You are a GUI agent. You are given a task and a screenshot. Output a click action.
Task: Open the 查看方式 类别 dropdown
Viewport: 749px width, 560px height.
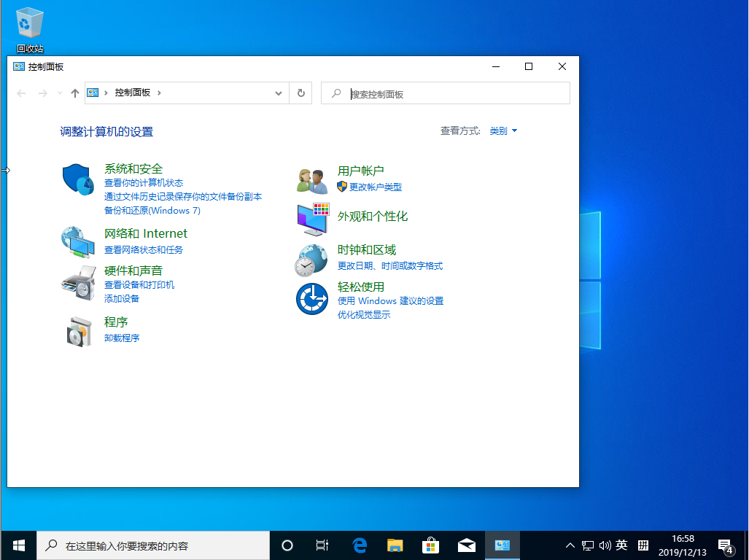[503, 131]
